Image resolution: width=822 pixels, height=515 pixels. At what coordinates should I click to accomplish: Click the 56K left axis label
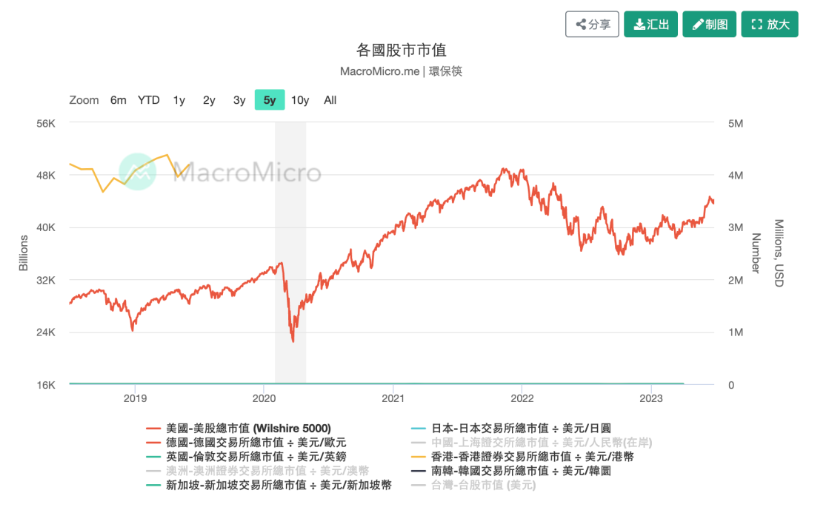point(46,123)
